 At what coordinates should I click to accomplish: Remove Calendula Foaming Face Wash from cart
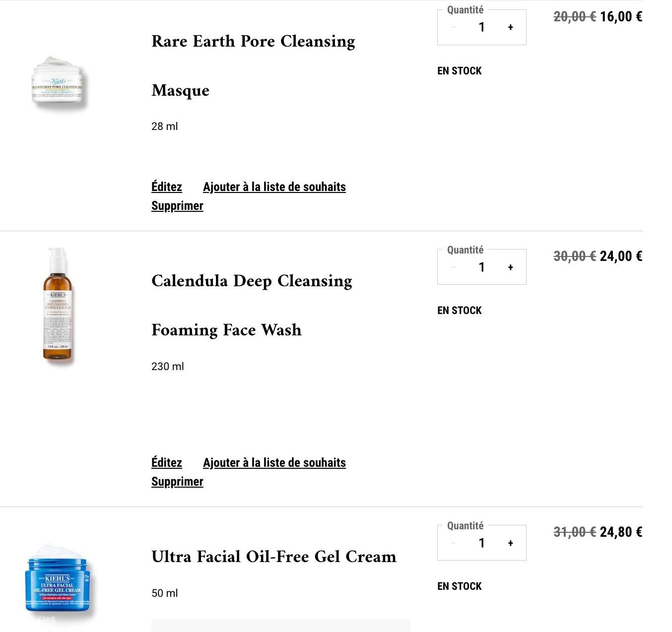(x=177, y=482)
